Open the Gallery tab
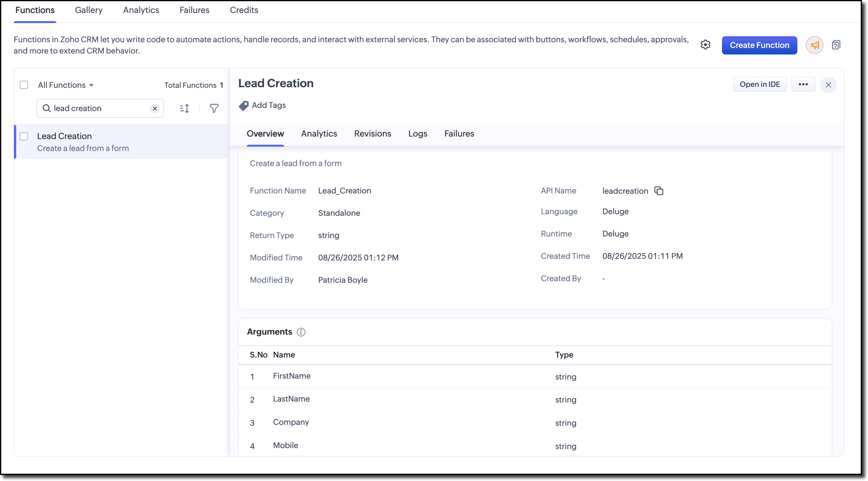The height and width of the screenshot is (481, 868). coord(89,10)
